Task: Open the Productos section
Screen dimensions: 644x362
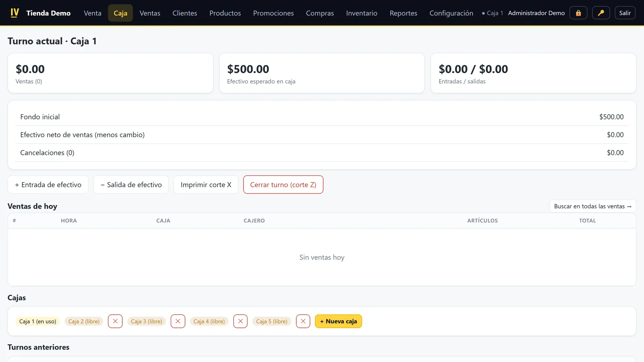Action: point(225,13)
